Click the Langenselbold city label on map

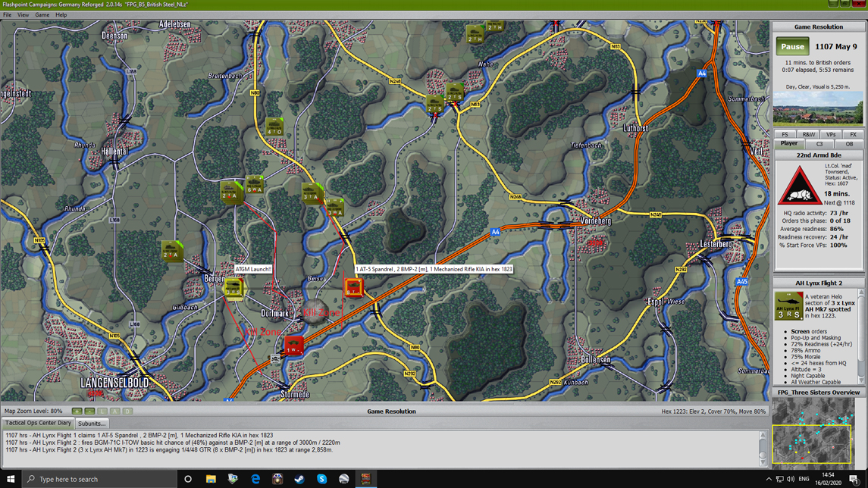(x=114, y=383)
